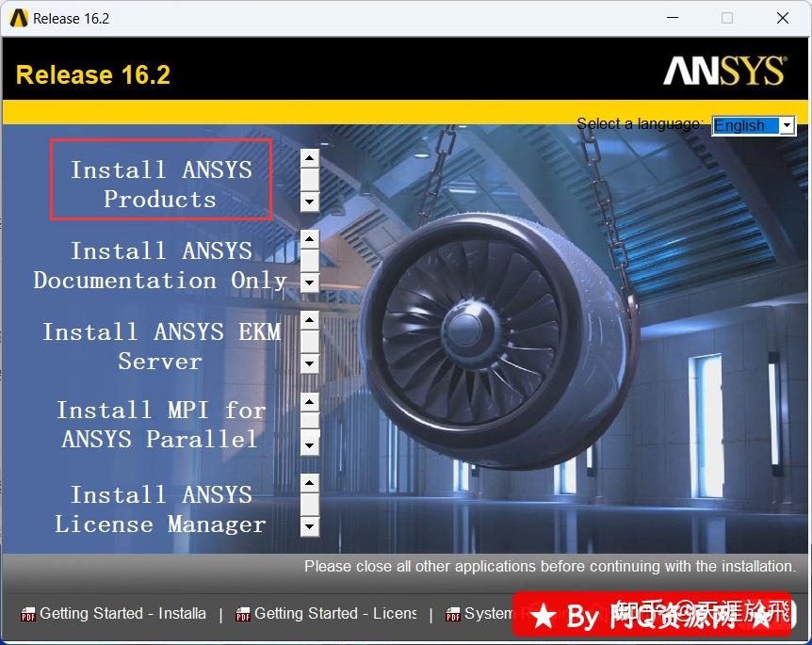Click the down arrow beside Install ANSYS License Manager
The image size is (812, 645).
pyautogui.click(x=309, y=528)
